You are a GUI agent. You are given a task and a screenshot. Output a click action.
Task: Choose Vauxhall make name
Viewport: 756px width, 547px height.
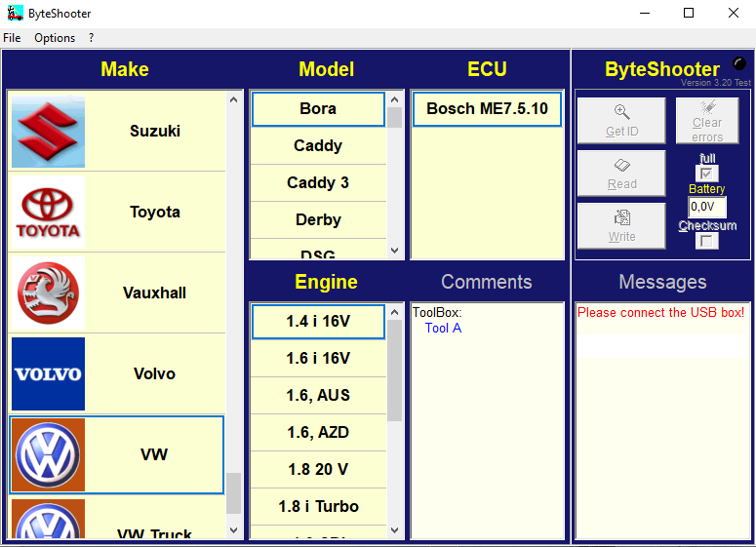point(155,293)
